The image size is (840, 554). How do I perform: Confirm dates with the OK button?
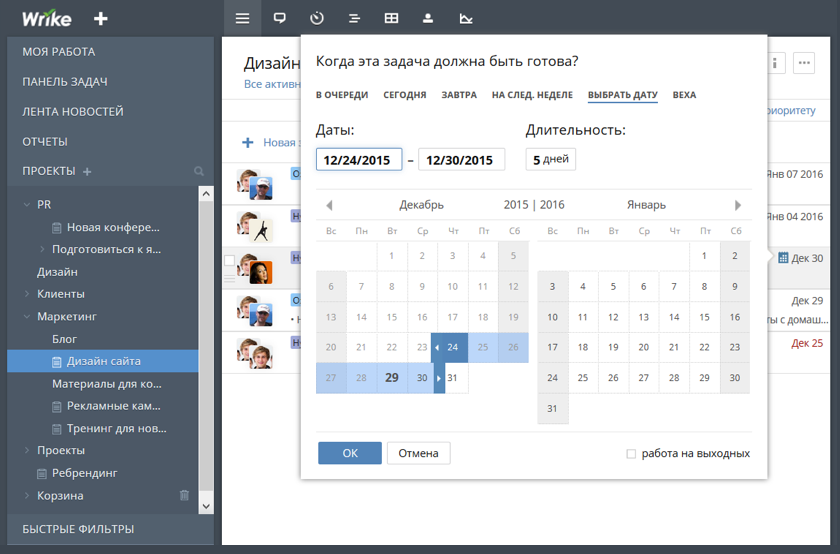tap(350, 453)
